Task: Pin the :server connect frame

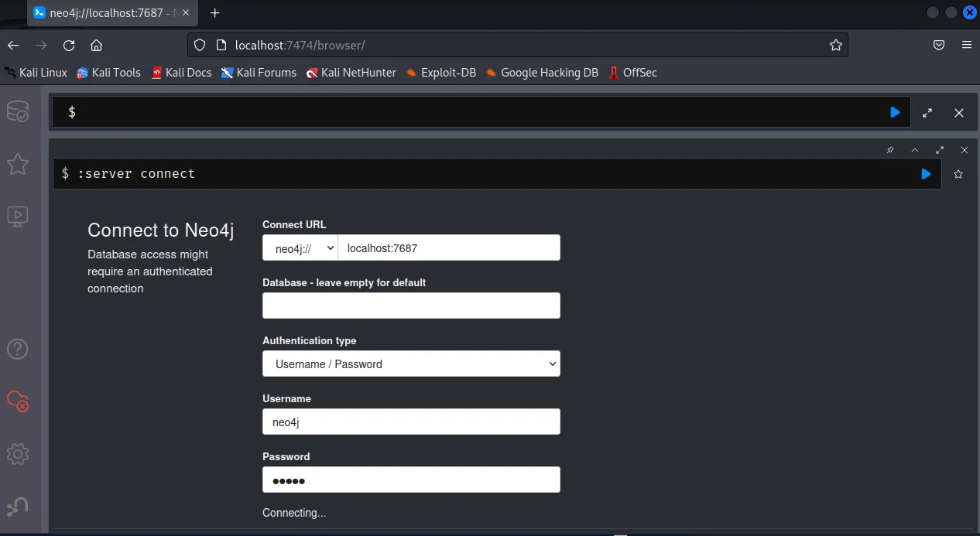Action: pos(890,150)
